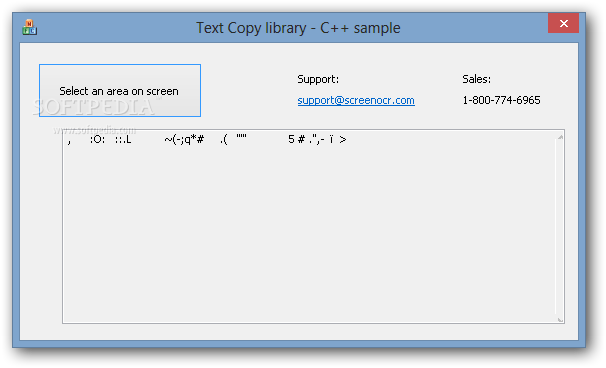This screenshot has height=368, width=606.
Task: Click inside the OCR result text box
Action: click(309, 226)
